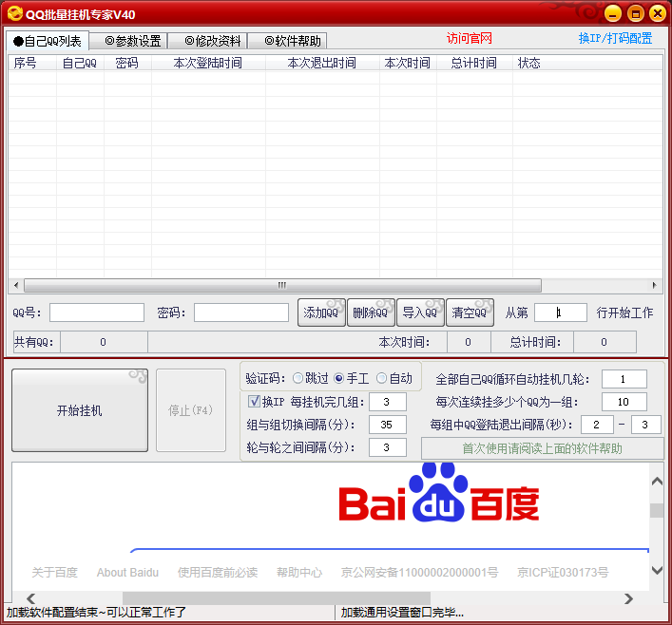The width and height of the screenshot is (672, 625).
Task: Edit 组与组切换间隔(分) value field
Action: click(x=388, y=425)
